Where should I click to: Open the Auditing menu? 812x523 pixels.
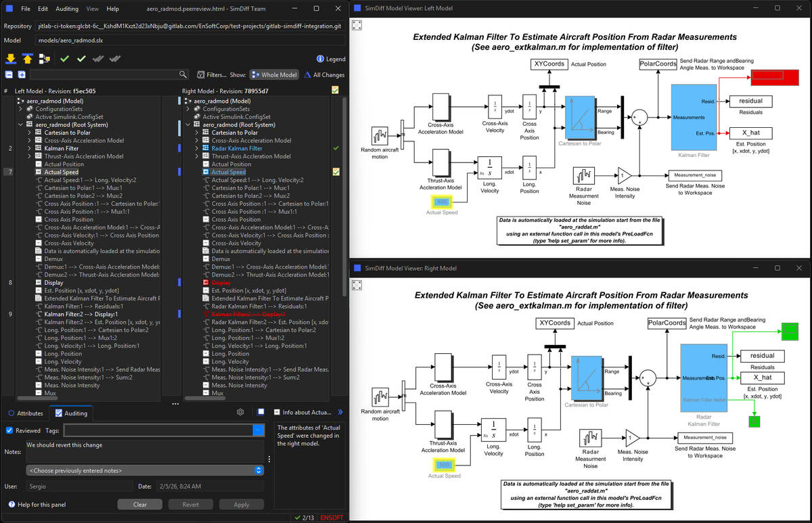pyautogui.click(x=66, y=9)
